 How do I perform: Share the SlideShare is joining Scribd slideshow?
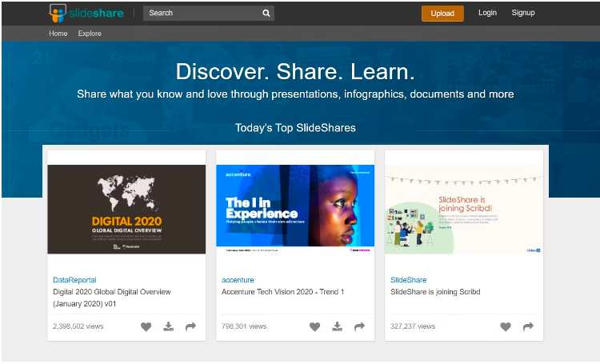(528, 326)
